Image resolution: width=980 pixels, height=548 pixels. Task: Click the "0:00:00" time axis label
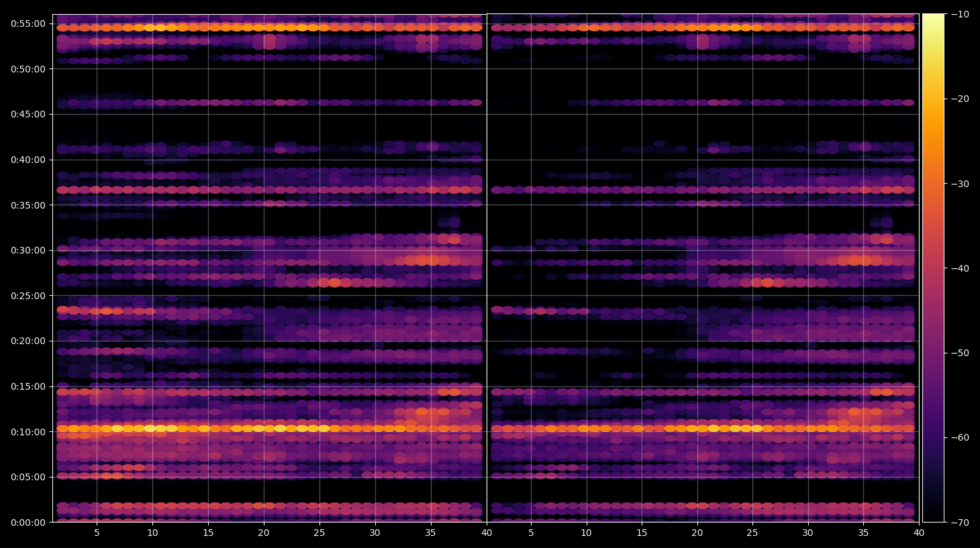click(28, 523)
